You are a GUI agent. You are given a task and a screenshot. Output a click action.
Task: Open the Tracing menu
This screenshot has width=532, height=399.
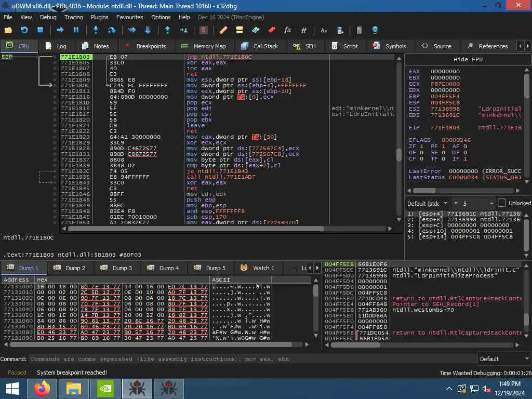coord(74,17)
